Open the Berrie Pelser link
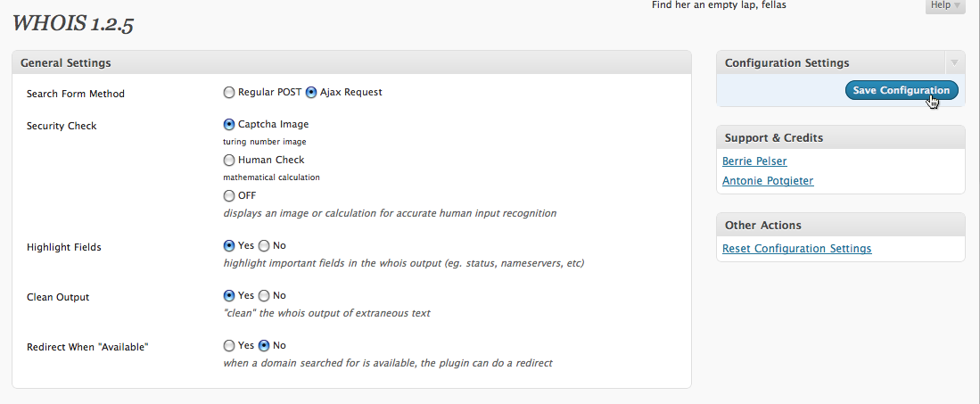Viewport: 980px width, 404px height. click(x=754, y=161)
